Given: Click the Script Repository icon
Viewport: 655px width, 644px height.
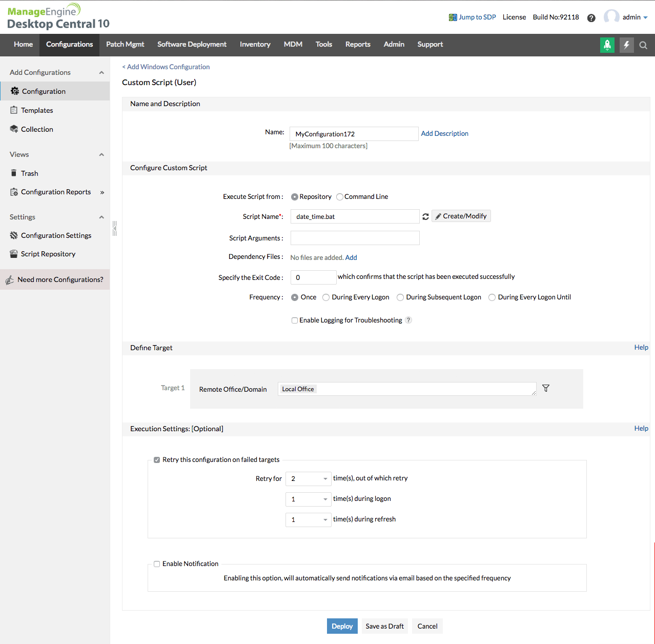Looking at the screenshot, I should (14, 253).
